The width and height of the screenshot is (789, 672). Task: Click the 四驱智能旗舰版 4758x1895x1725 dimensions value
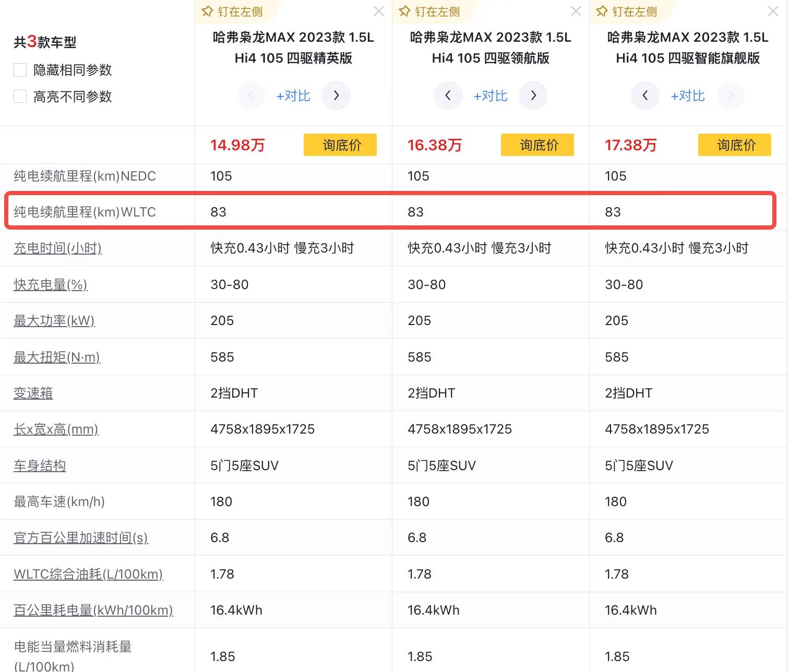(x=657, y=429)
